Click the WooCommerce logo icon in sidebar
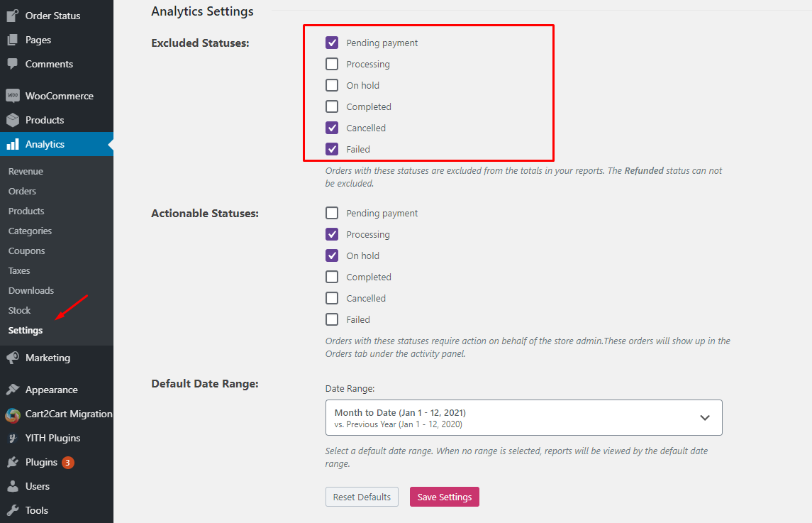 (x=12, y=96)
